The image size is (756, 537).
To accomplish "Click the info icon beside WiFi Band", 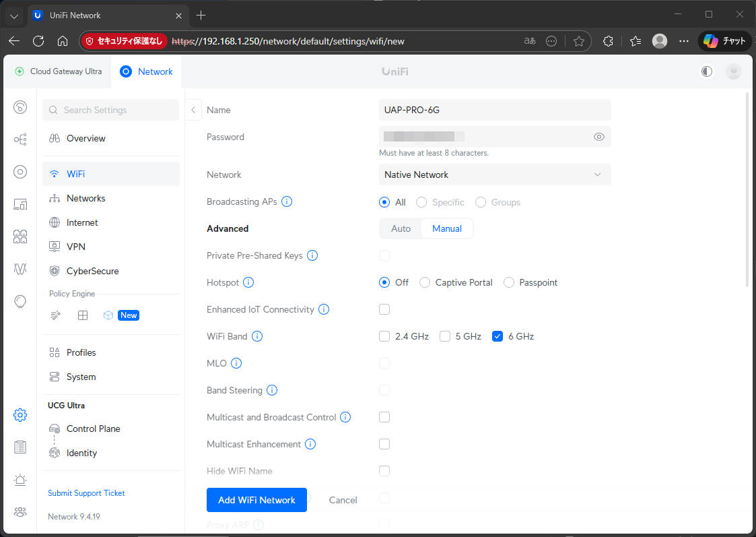I will coord(257,336).
